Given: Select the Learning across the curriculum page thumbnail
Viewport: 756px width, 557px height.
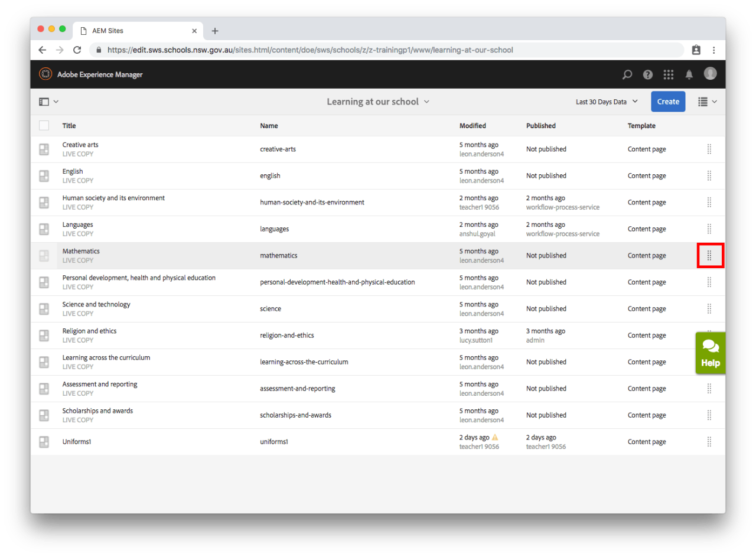Looking at the screenshot, I should click(x=44, y=362).
